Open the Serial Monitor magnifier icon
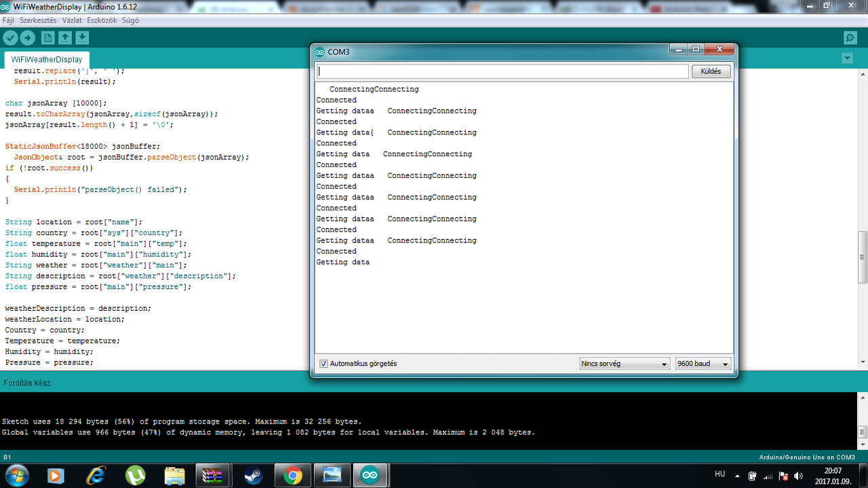The height and width of the screenshot is (488, 868). click(x=850, y=38)
